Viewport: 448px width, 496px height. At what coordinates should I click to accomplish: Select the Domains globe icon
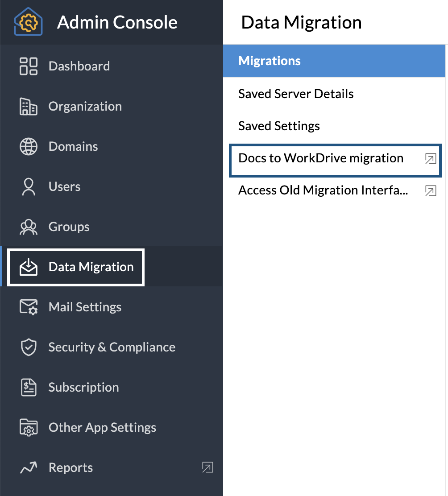click(x=29, y=147)
